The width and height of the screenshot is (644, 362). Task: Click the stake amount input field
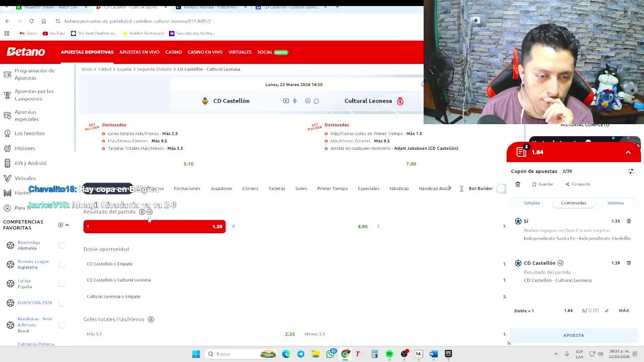(x=592, y=311)
